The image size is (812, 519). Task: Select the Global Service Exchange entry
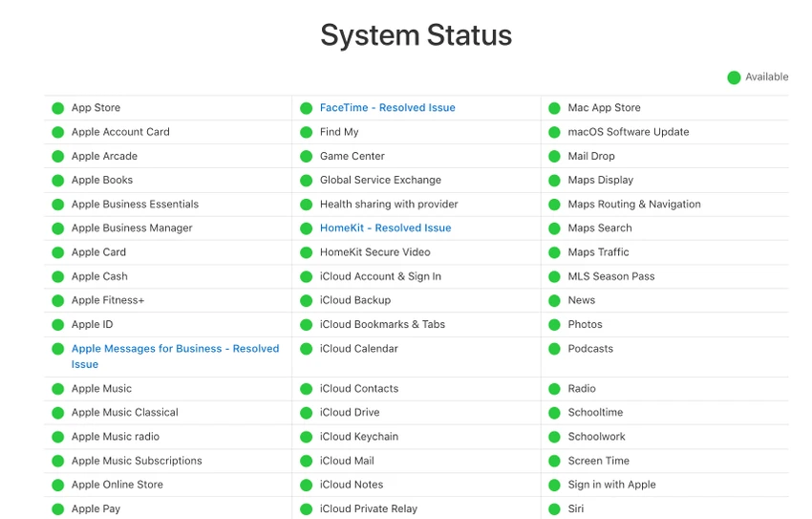click(380, 181)
